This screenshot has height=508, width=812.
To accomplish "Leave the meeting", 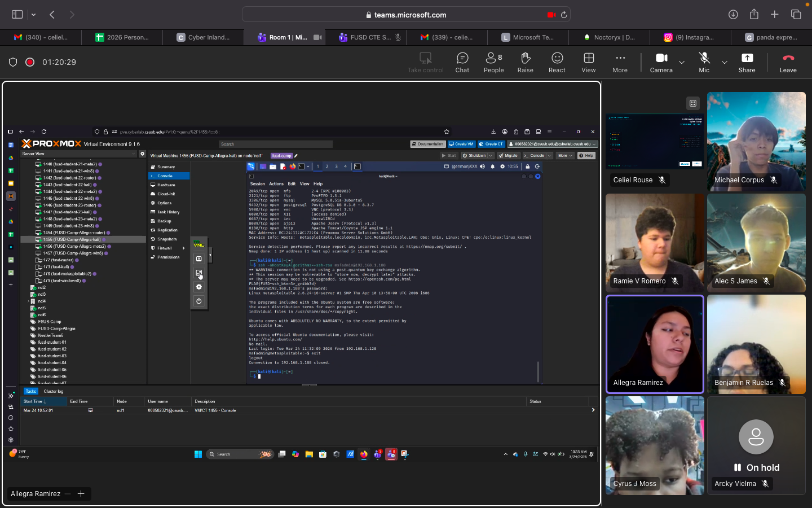I will click(x=788, y=62).
